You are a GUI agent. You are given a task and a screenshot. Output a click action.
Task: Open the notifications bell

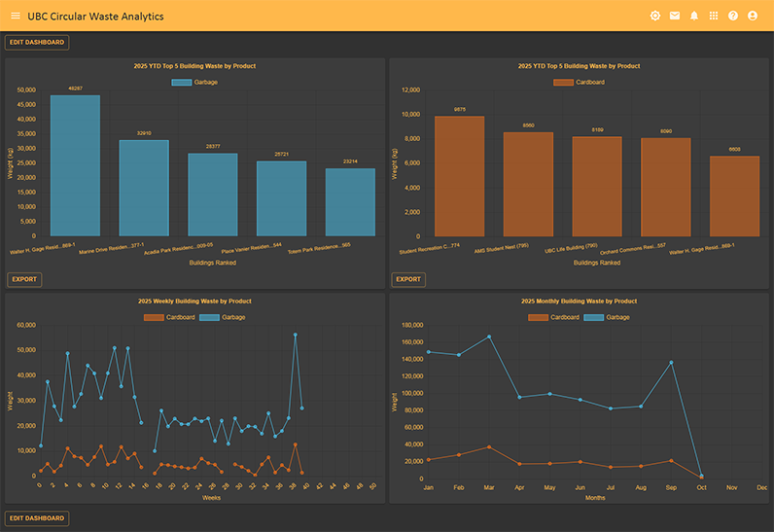[x=694, y=17]
